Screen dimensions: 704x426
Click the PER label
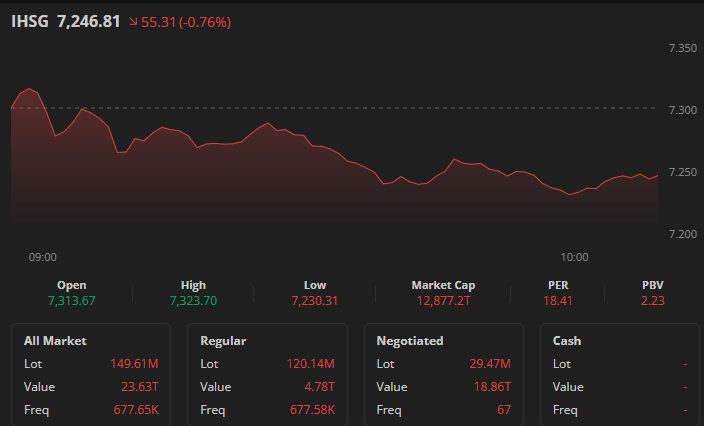pyautogui.click(x=558, y=285)
